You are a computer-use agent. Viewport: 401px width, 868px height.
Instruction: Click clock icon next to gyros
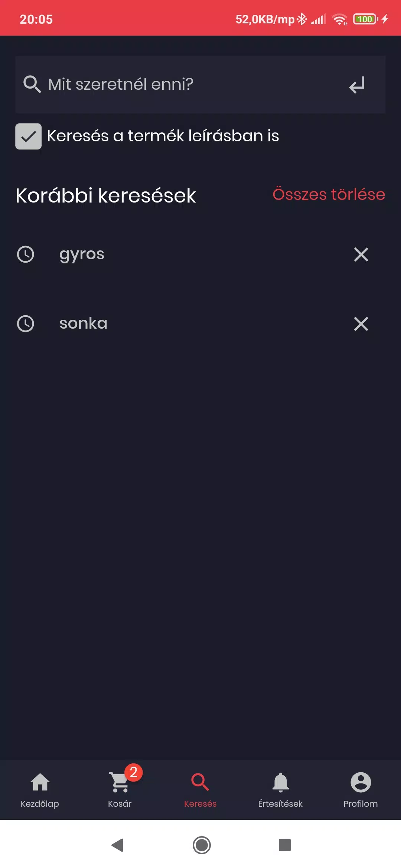(x=26, y=254)
